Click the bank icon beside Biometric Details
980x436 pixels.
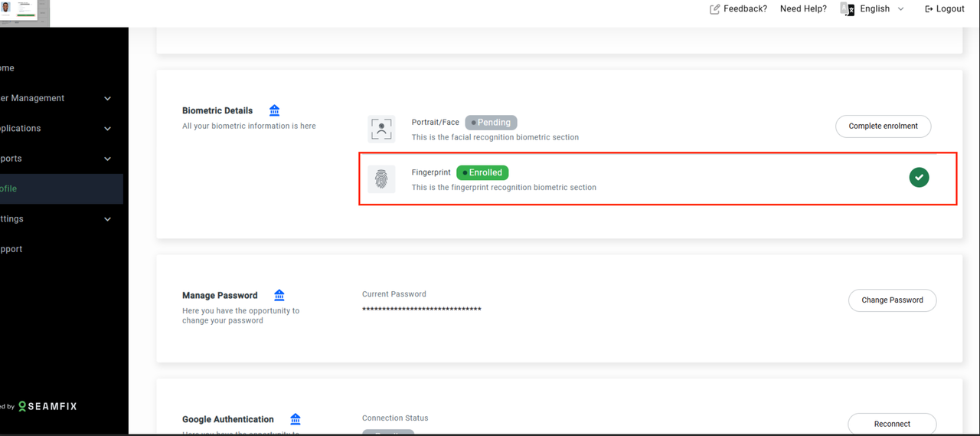[274, 110]
